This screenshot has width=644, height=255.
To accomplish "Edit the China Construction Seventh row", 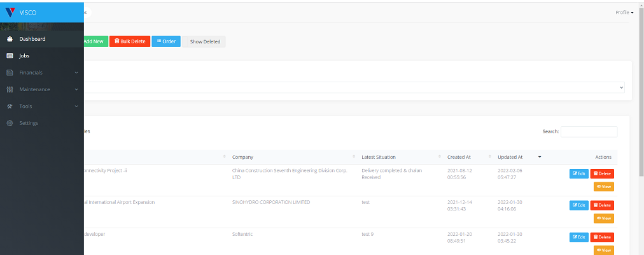I will tap(579, 173).
